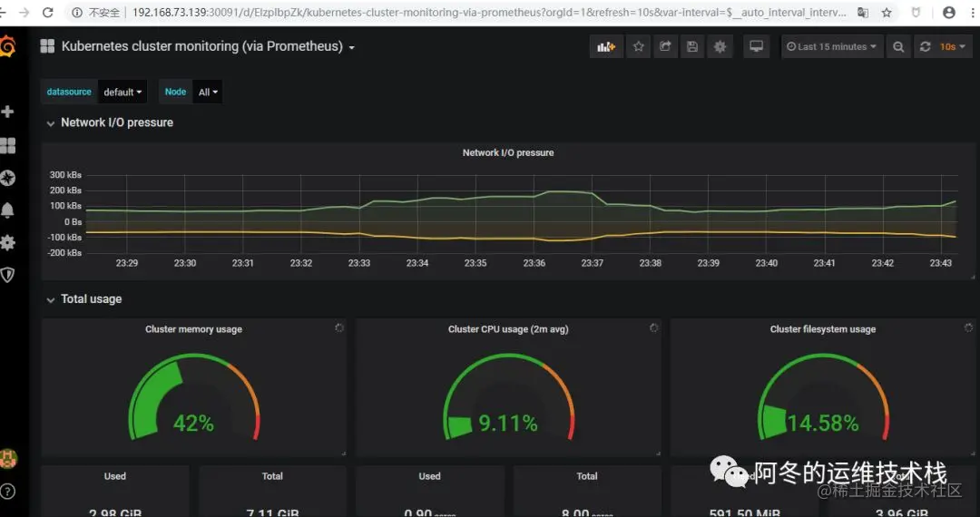Viewport: 980px width, 517px height.
Task: Click the 42% memory gauge
Action: [194, 397]
